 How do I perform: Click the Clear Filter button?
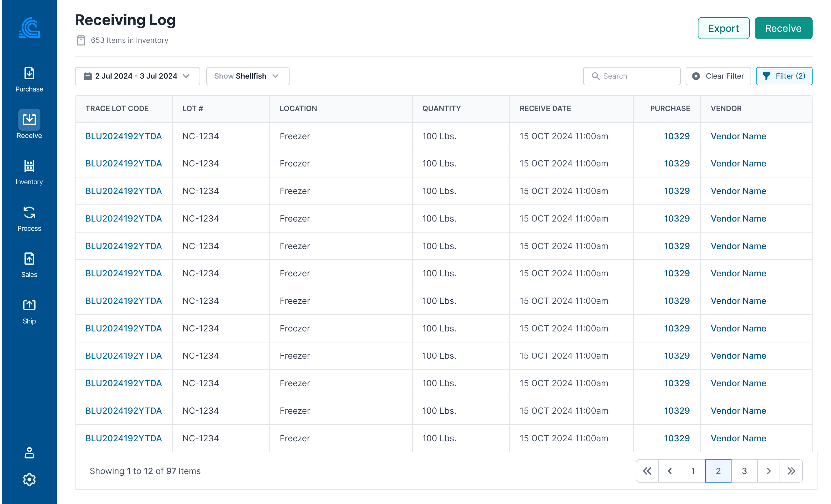[x=718, y=76]
